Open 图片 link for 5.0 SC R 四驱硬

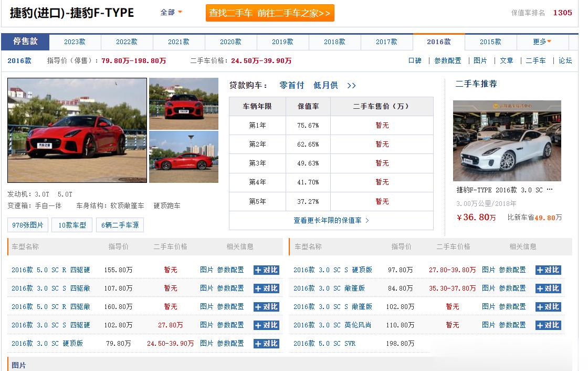tap(206, 270)
